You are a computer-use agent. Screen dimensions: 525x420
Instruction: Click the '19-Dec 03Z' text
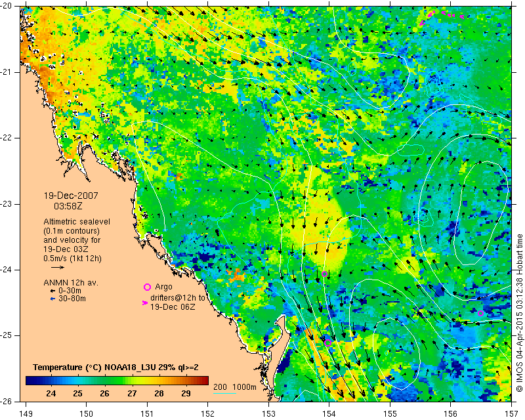click(x=67, y=249)
